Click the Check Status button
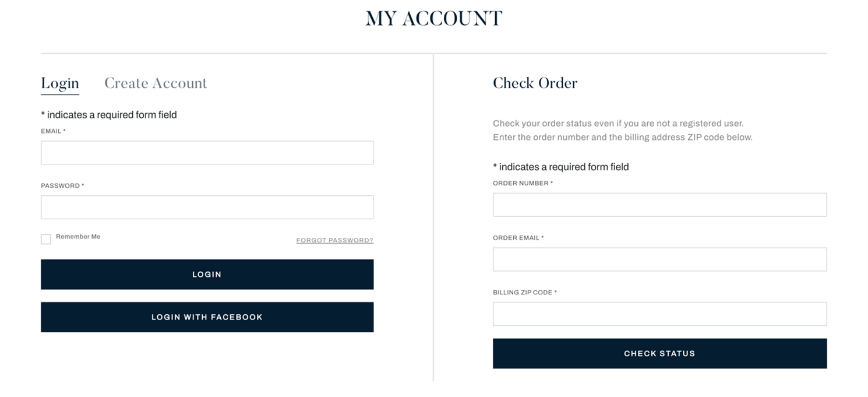 tap(659, 353)
